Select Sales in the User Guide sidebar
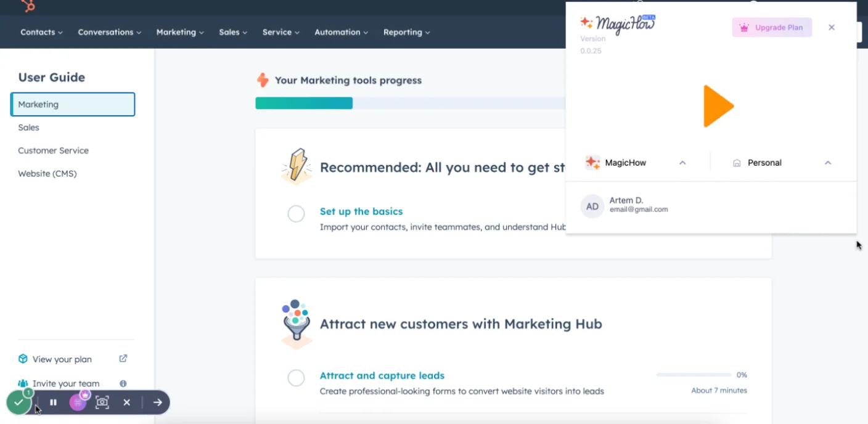Viewport: 868px width, 424px height. (29, 128)
